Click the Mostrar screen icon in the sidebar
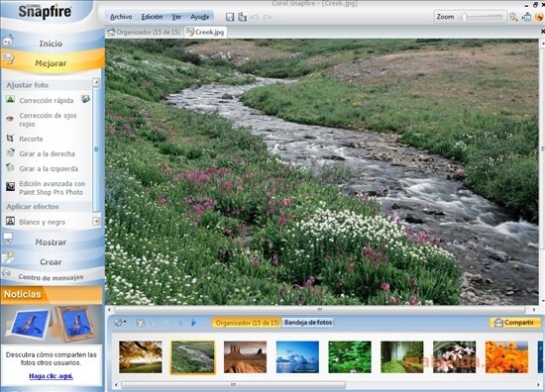Screen dimensions: 545x392 (8, 239)
